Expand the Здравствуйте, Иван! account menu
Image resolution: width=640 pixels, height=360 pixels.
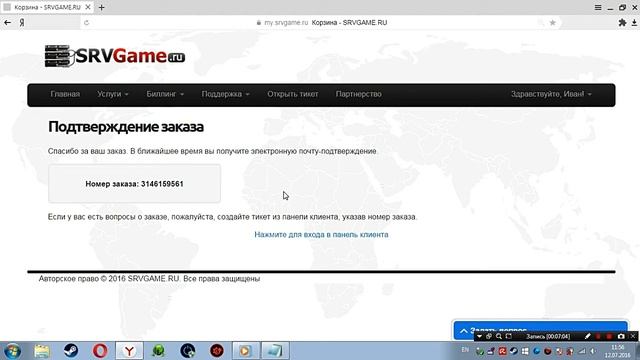[x=551, y=94]
